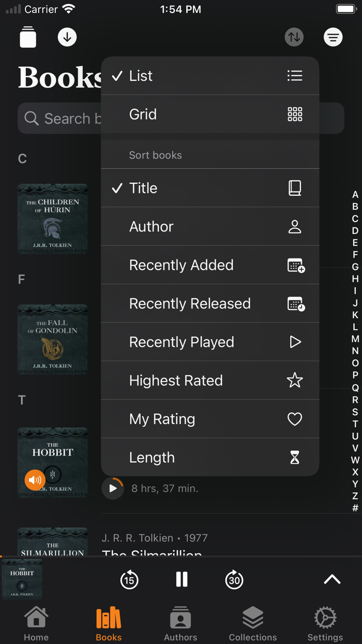Jump to letter C in index

(x=355, y=219)
